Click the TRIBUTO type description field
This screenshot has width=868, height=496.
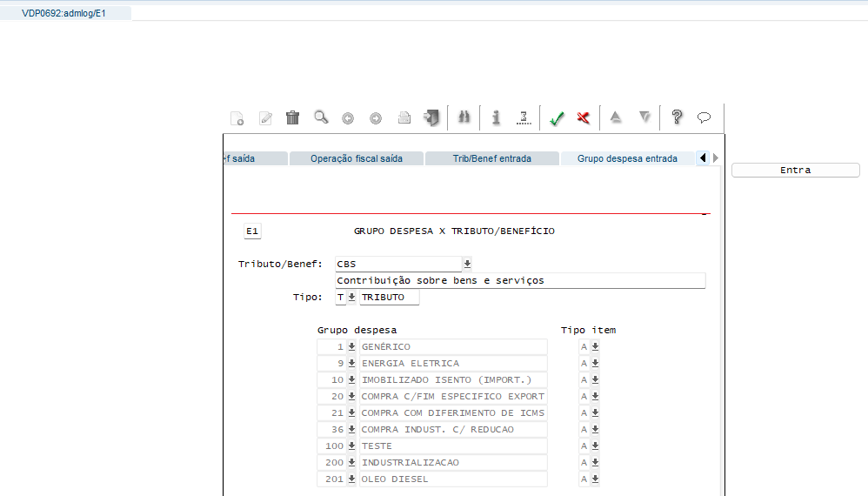tap(389, 298)
